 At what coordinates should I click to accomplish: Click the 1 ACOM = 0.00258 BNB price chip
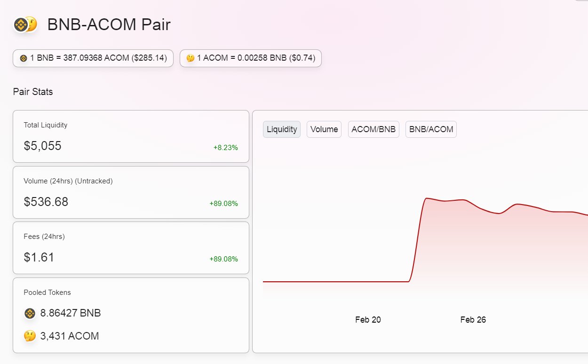[251, 58]
